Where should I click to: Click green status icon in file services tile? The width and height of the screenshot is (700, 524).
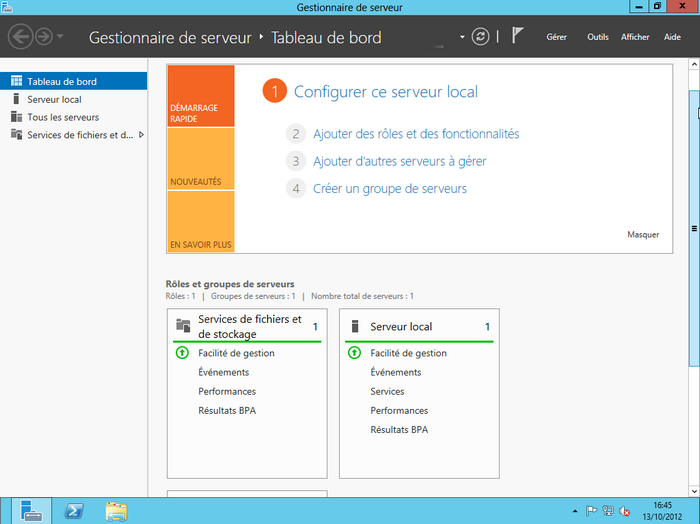[x=182, y=353]
